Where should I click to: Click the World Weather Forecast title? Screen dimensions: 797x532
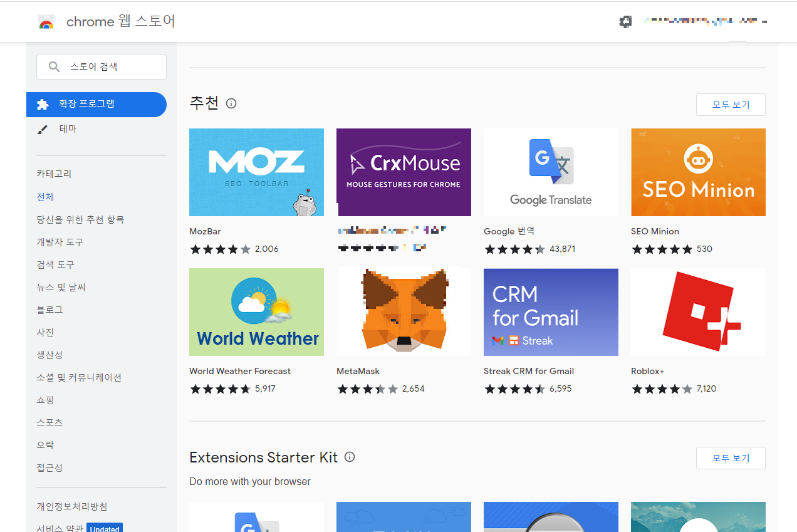click(240, 371)
